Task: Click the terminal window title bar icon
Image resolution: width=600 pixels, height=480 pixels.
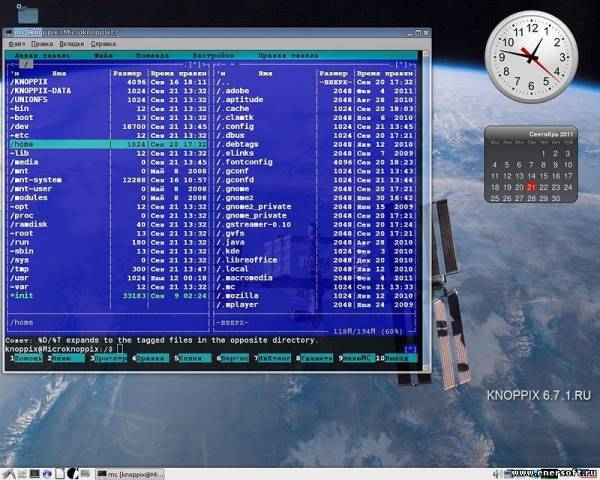Action: point(8,33)
